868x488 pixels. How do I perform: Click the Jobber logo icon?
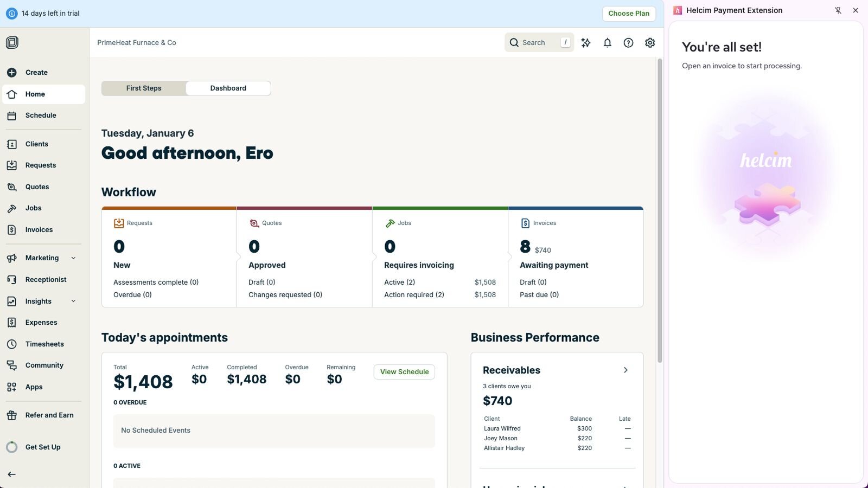click(12, 42)
